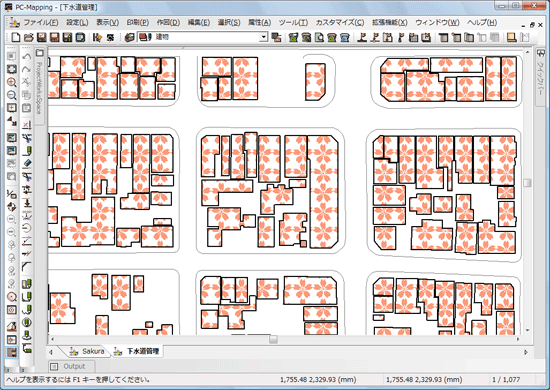Click the move-down arrow line icon
The image size is (550, 390).
click(27, 203)
